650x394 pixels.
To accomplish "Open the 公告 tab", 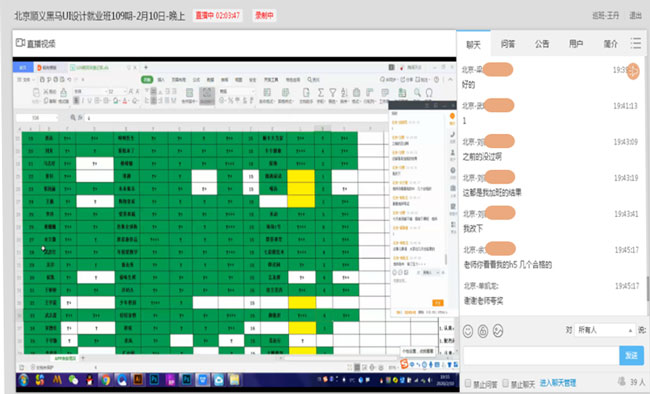I will coord(542,44).
